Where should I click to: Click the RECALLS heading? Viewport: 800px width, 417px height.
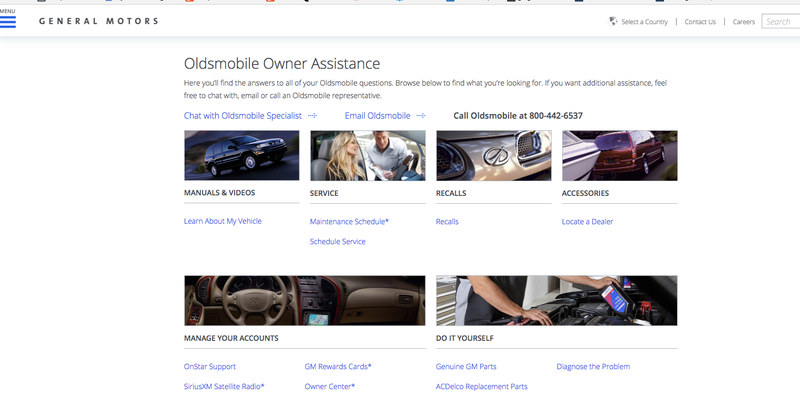click(x=451, y=193)
